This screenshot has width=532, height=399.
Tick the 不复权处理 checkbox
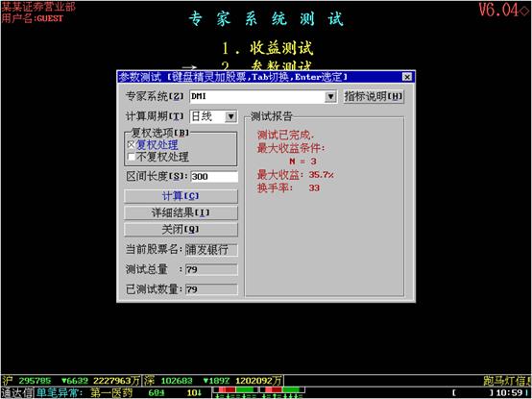(132, 157)
